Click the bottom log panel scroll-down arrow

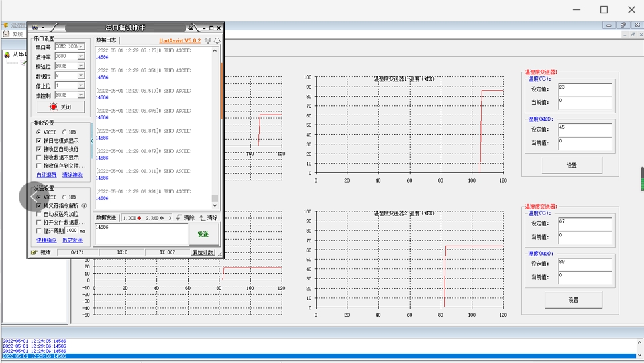coord(639,355)
